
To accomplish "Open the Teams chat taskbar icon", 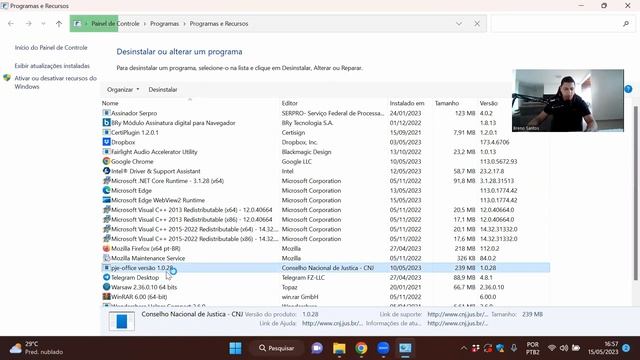I will (x=317, y=348).
